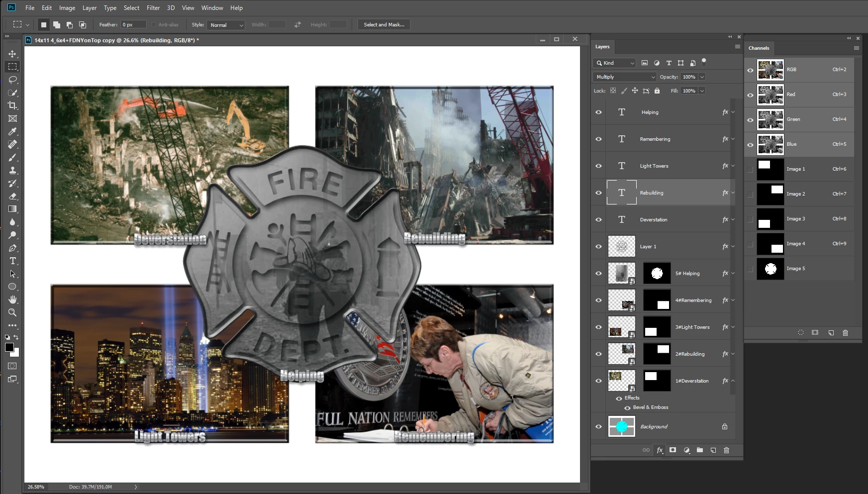
Task: Select the Pen tool
Action: click(12, 248)
